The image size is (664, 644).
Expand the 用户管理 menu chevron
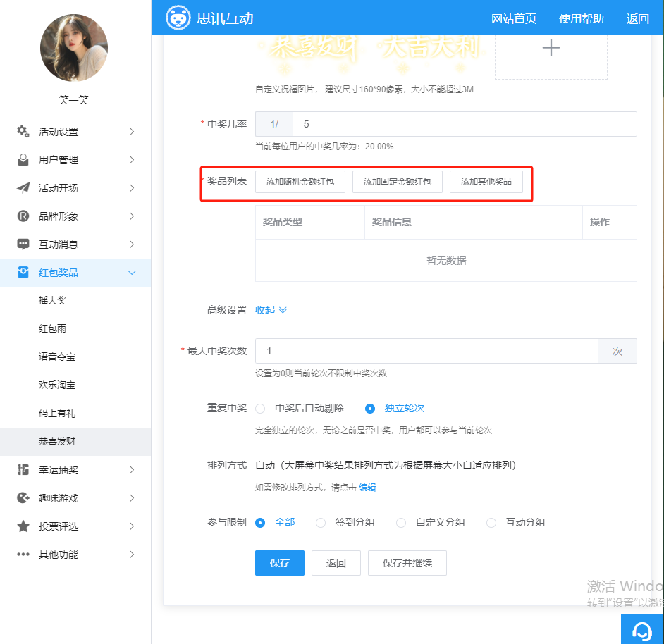[132, 160]
